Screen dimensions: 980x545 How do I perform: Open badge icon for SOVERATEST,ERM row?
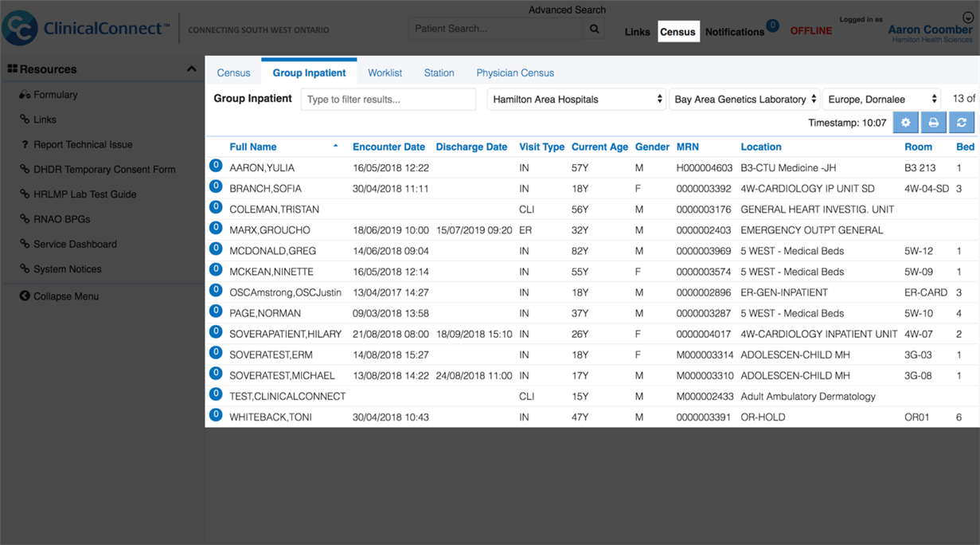point(215,352)
